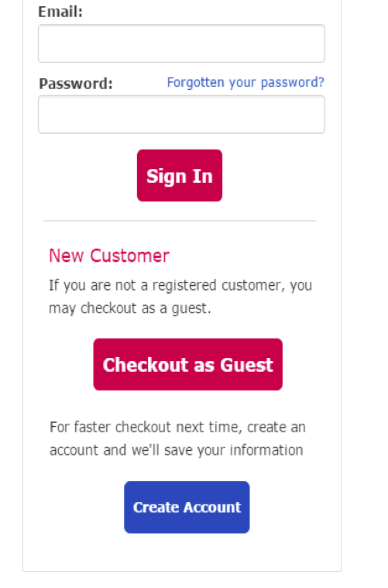This screenshot has height=588, width=388.
Task: Click the divider line below Sign In
Action: point(180,221)
